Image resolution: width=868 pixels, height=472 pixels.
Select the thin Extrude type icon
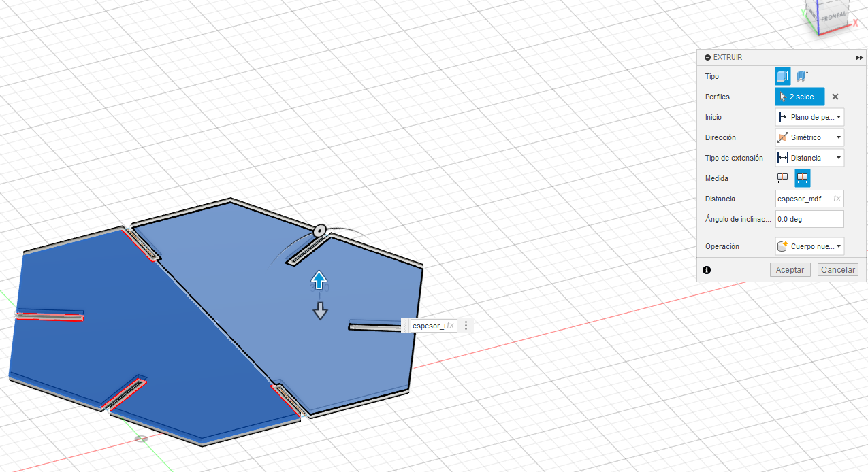[x=802, y=76]
